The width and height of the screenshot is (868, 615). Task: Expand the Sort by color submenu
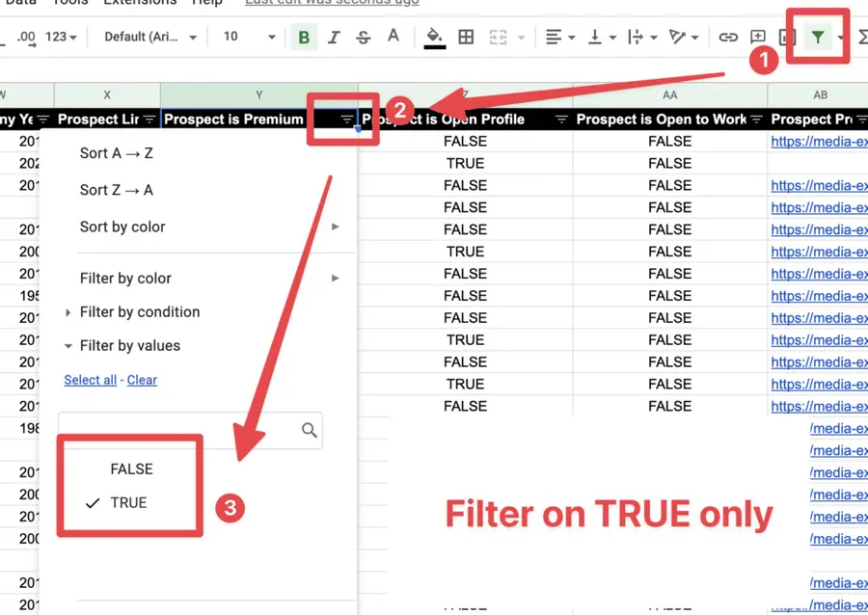point(123,227)
